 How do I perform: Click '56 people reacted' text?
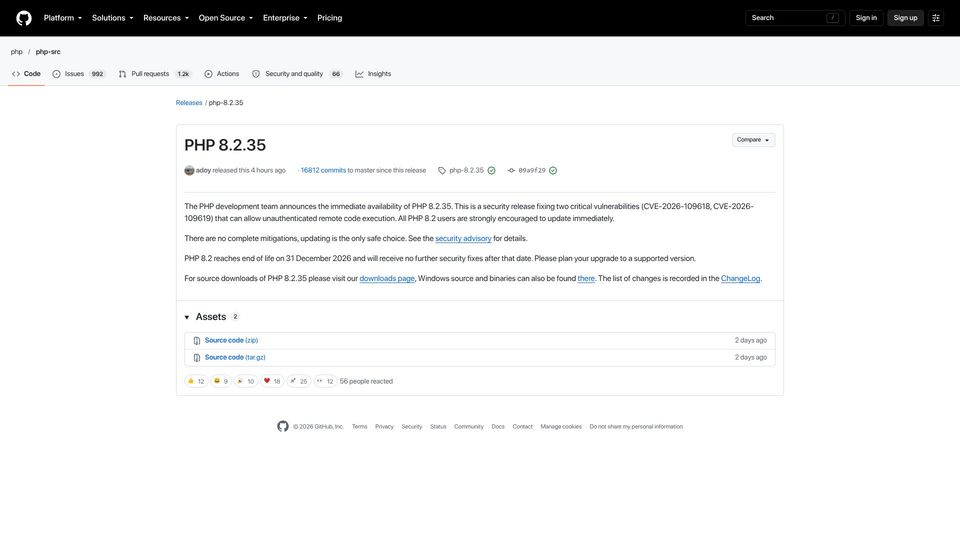[366, 381]
